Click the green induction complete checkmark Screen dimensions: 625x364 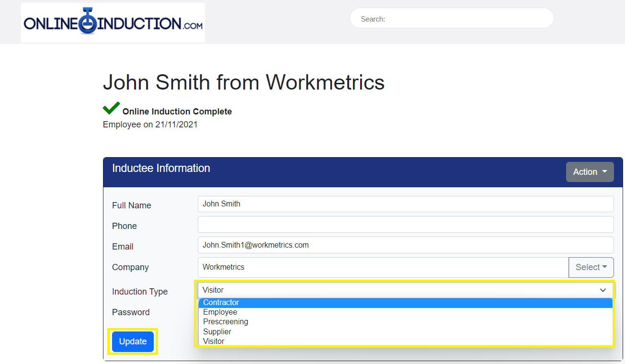click(x=111, y=108)
